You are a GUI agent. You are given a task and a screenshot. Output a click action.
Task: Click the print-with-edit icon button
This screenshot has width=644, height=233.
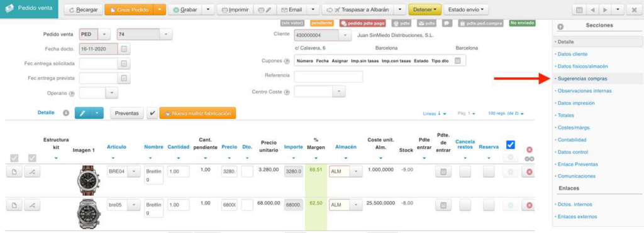click(x=265, y=9)
